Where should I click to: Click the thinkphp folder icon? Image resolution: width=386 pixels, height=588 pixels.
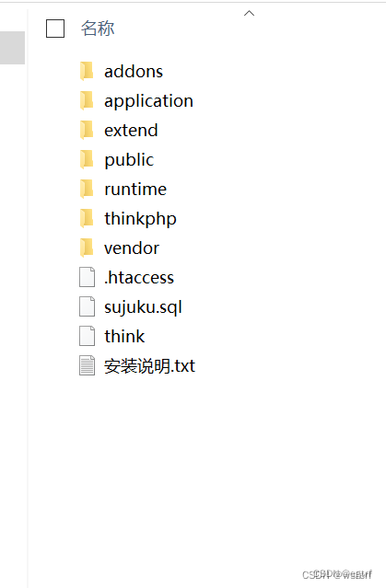point(87,218)
